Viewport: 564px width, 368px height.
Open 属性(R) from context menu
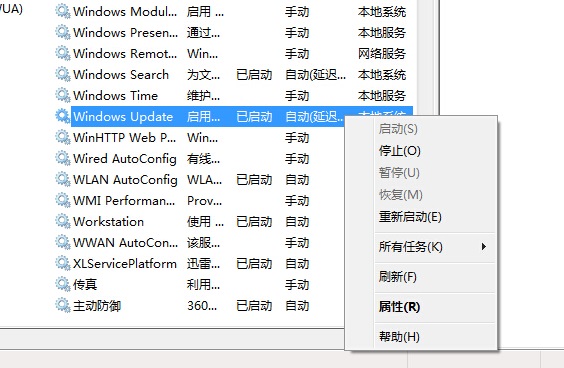pyautogui.click(x=399, y=306)
